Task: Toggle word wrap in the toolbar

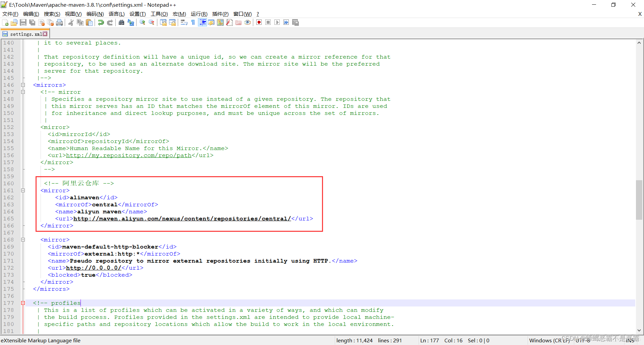Action: [184, 22]
